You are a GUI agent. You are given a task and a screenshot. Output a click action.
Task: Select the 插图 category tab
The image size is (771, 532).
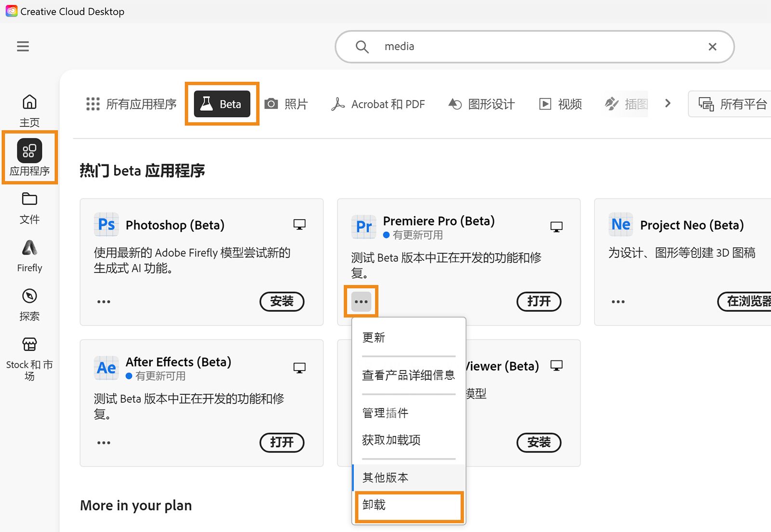coord(626,104)
